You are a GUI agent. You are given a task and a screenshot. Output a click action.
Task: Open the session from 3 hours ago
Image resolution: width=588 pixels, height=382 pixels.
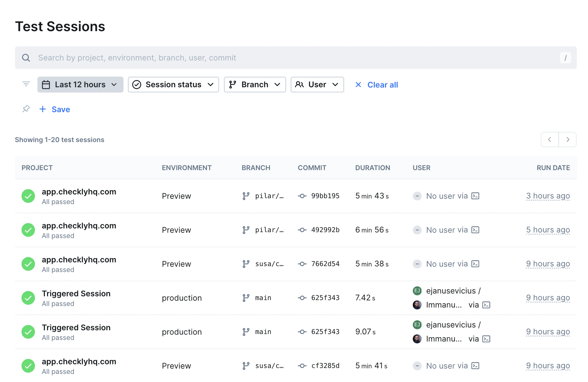click(x=547, y=196)
